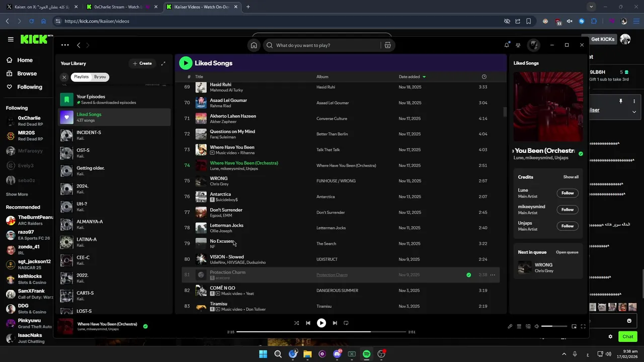Open the queue icon in the player bar
Image resolution: width=644 pixels, height=362 pixels.
[x=519, y=326]
